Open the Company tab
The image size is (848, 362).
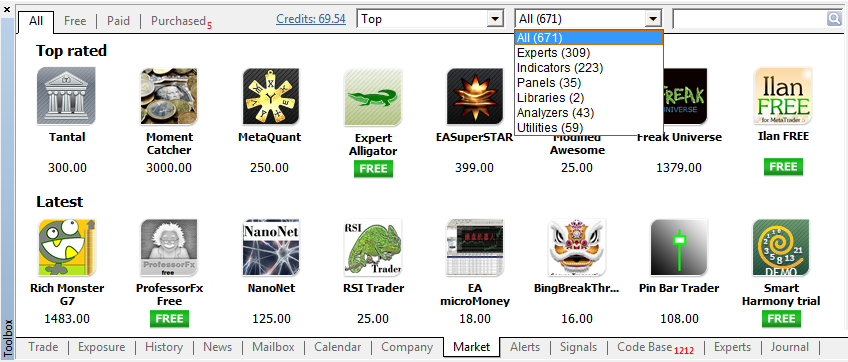point(407,347)
